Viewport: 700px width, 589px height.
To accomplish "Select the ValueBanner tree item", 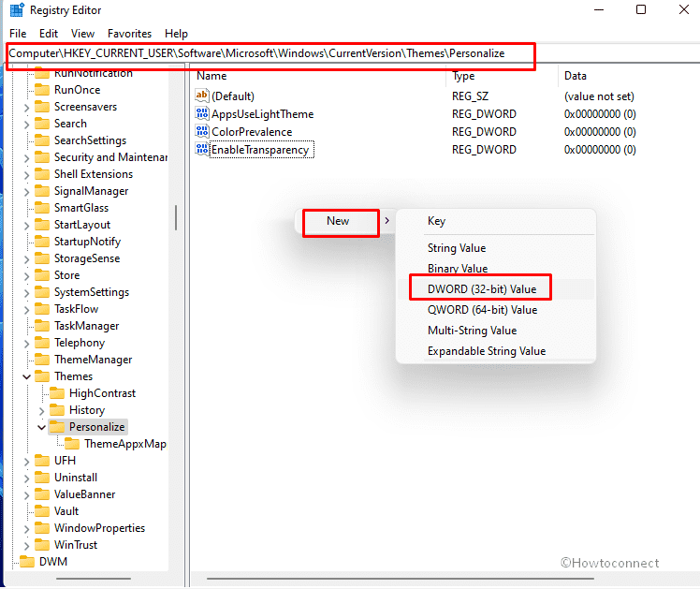I will click(85, 494).
